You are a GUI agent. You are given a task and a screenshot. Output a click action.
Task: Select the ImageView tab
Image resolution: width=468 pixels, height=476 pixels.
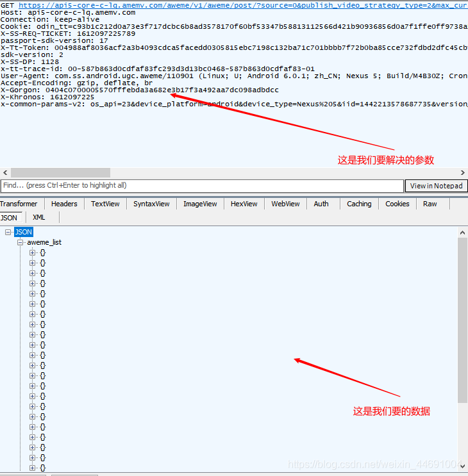click(x=200, y=204)
